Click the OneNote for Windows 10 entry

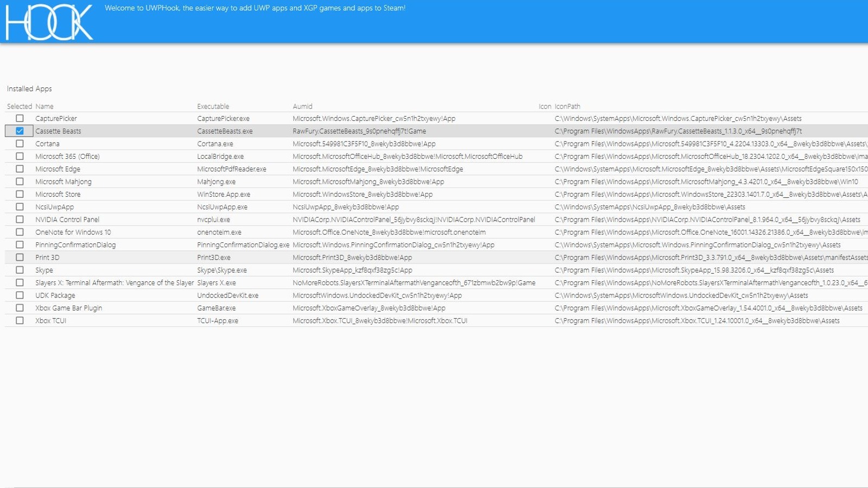click(x=73, y=232)
